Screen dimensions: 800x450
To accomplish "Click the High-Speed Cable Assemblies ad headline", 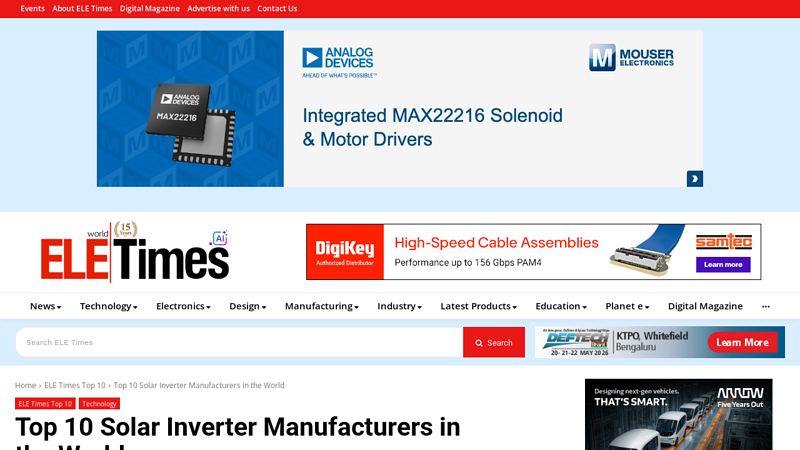I will click(496, 243).
